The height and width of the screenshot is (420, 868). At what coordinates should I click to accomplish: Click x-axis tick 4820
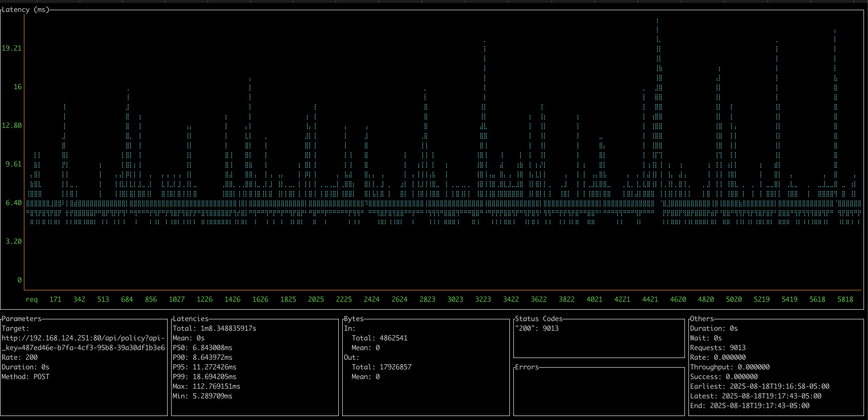click(706, 300)
